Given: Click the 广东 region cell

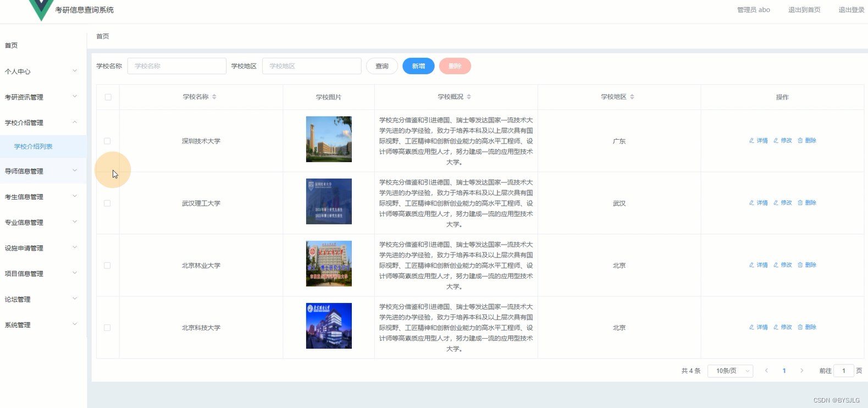Looking at the screenshot, I should click(619, 141).
